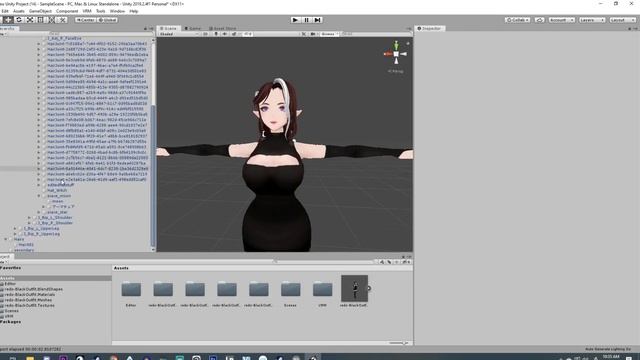Click the Unity icon in the taskbar
The image size is (640, 360).
coord(313,358)
